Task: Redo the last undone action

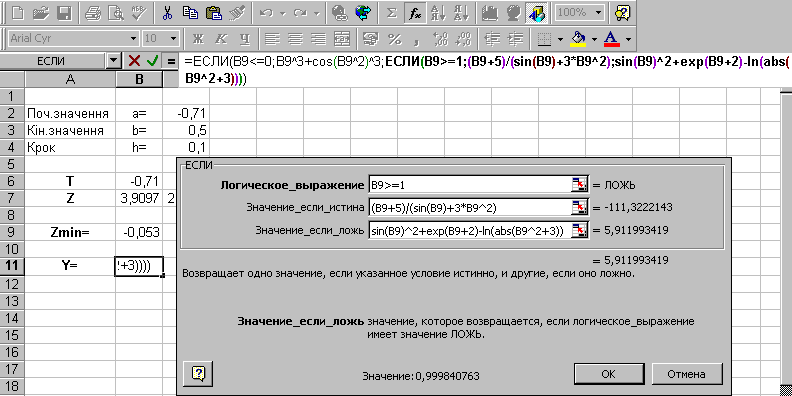Action: pos(299,13)
